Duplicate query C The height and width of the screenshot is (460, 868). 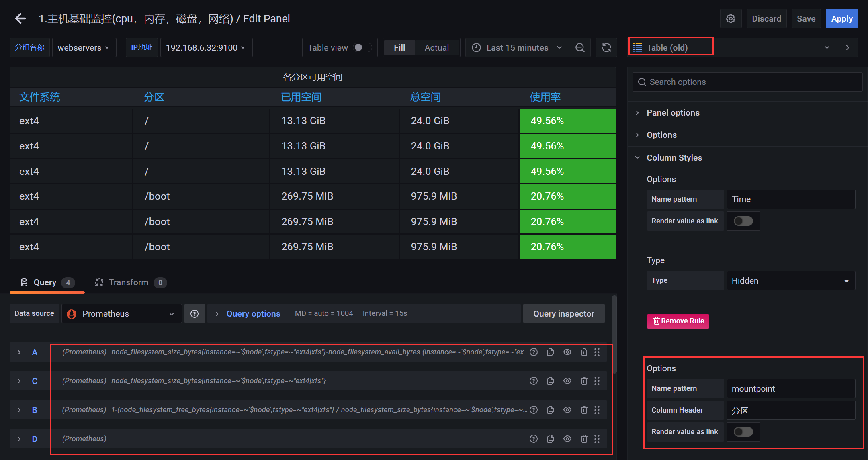click(x=551, y=381)
